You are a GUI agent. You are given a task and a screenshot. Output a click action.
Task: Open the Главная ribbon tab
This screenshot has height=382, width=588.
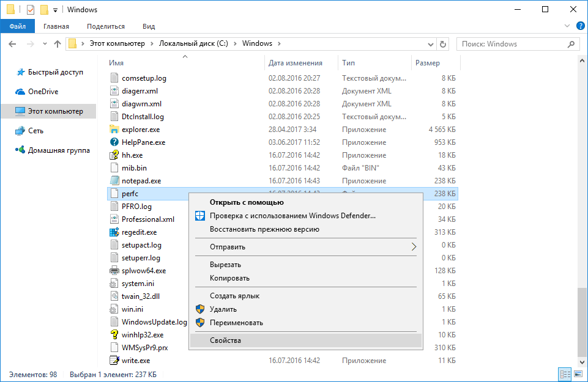pos(56,26)
